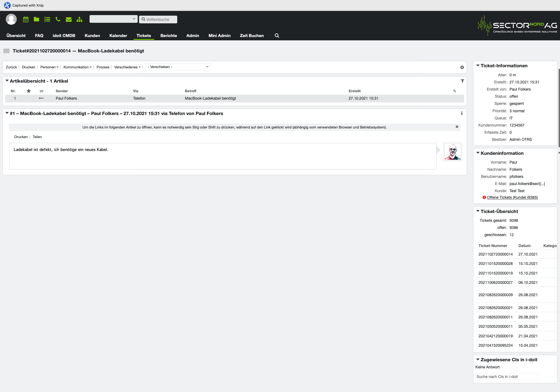Collapse Zugewiesene CIs in i-doit widget
This screenshot has width=560, height=392.
[478, 359]
